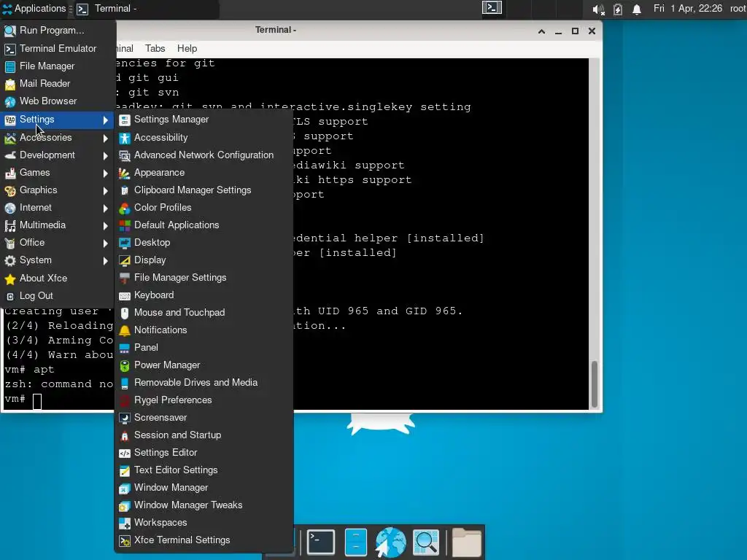Click the Applications menu button
This screenshot has height=560, width=747.
coord(34,9)
